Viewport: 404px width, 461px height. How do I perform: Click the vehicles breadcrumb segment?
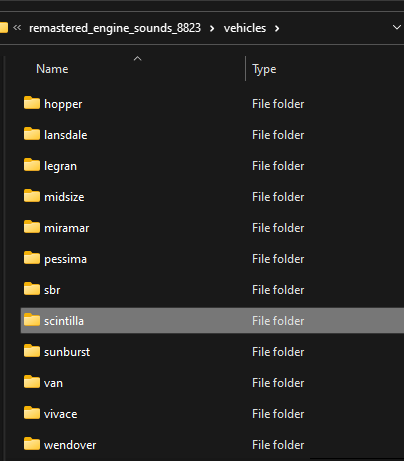point(245,28)
